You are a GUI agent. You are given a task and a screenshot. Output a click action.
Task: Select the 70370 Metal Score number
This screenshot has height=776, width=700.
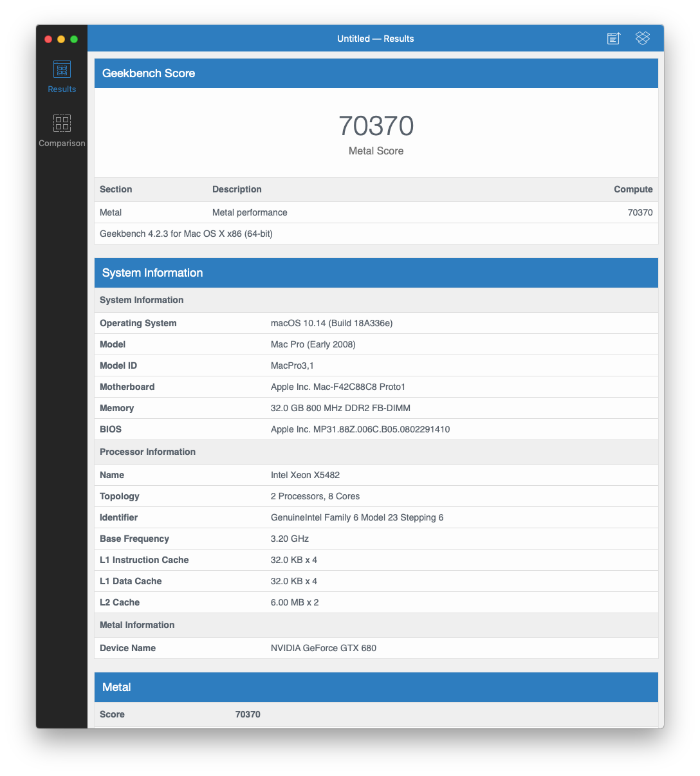tap(376, 125)
